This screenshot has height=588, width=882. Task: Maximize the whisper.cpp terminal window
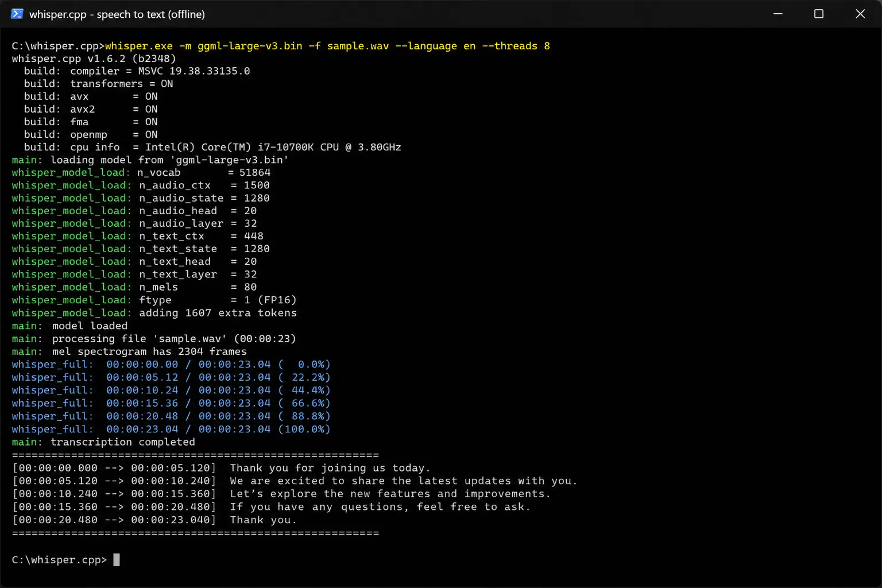pyautogui.click(x=819, y=14)
